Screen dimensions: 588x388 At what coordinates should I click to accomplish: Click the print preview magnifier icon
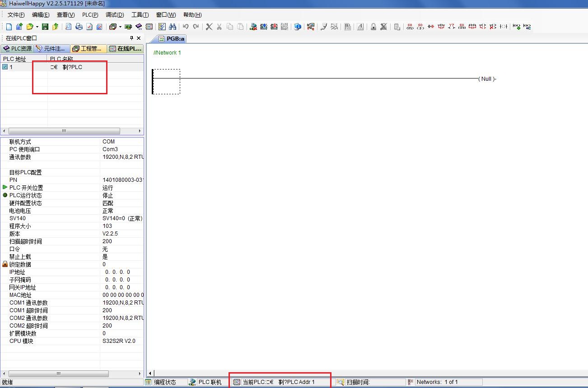click(69, 27)
